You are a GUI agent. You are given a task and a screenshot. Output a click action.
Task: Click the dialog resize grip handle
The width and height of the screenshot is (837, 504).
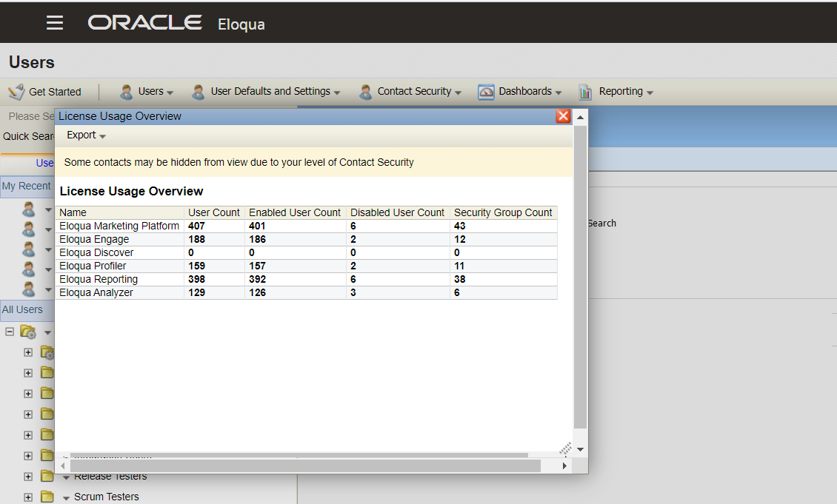(x=565, y=448)
